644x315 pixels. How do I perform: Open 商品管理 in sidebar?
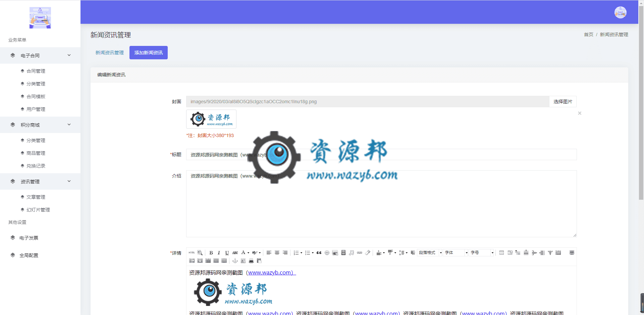36,153
